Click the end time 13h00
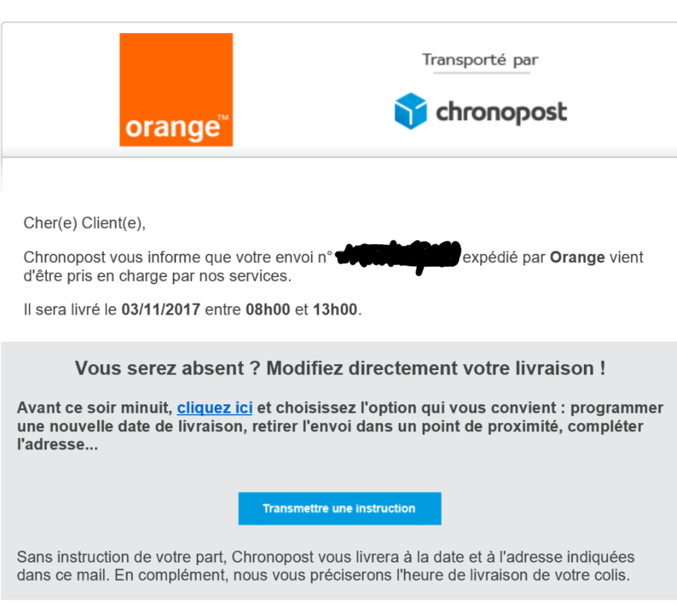The height and width of the screenshot is (616, 677). (334, 309)
